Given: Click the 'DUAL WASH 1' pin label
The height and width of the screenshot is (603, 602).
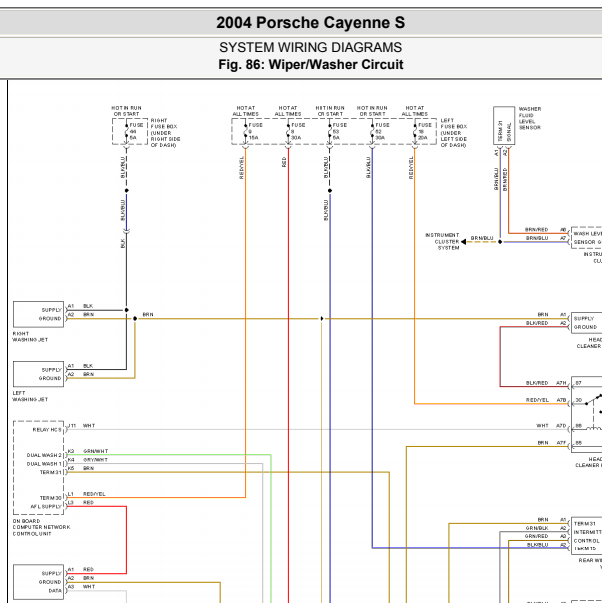Looking at the screenshot, I should point(44,464).
